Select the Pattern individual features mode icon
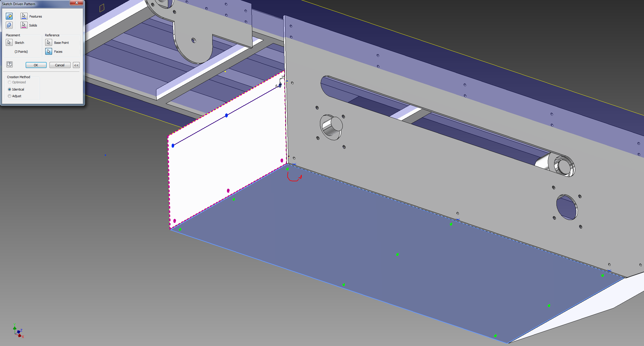The width and height of the screenshot is (644, 346). pyautogui.click(x=9, y=16)
